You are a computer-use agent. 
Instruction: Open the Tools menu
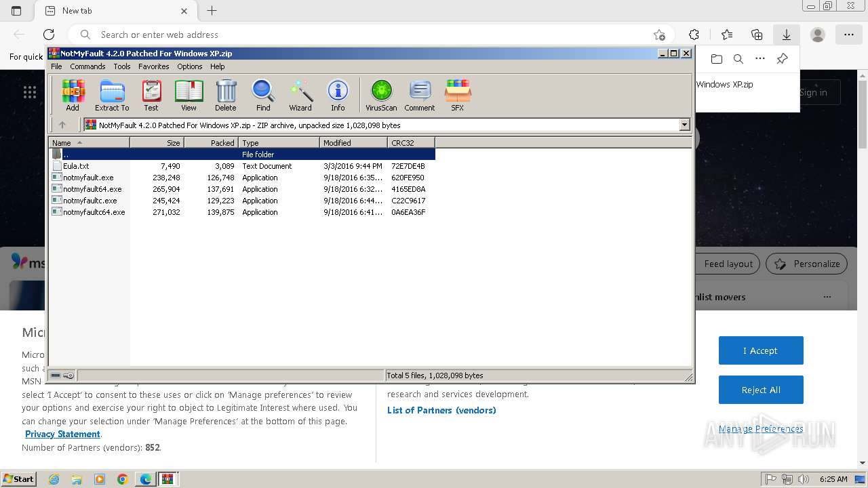(122, 66)
